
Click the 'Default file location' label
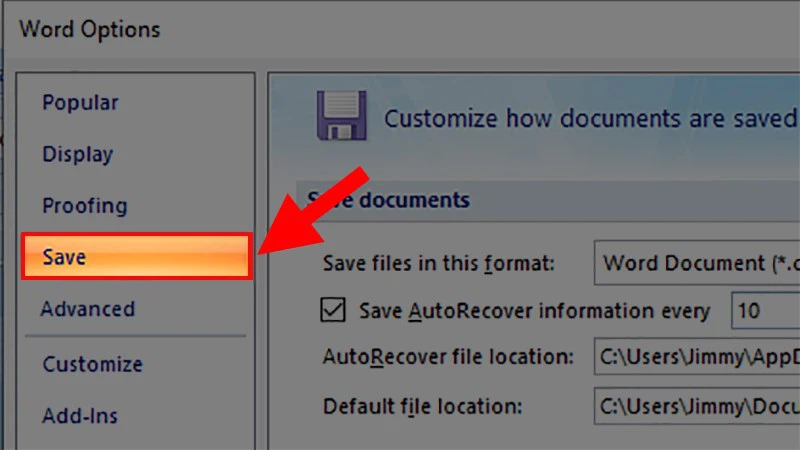(x=422, y=406)
